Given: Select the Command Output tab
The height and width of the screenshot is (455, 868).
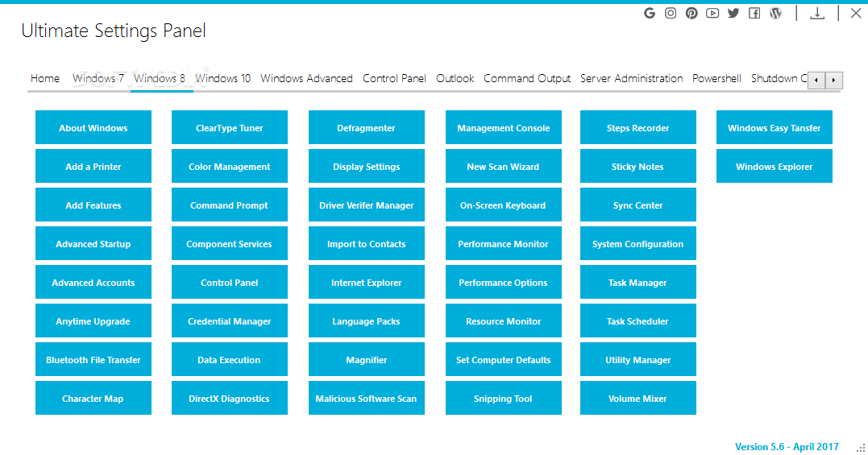Looking at the screenshot, I should click(x=527, y=78).
